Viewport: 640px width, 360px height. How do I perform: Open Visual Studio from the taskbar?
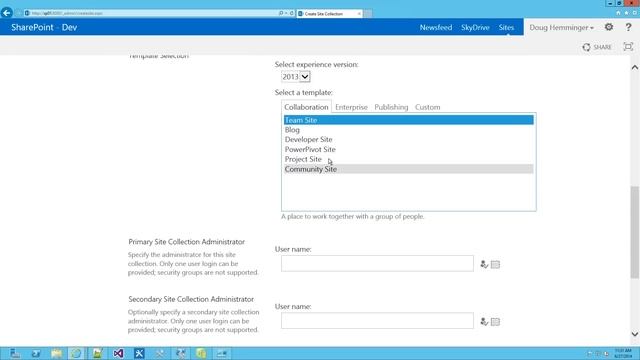tap(118, 353)
